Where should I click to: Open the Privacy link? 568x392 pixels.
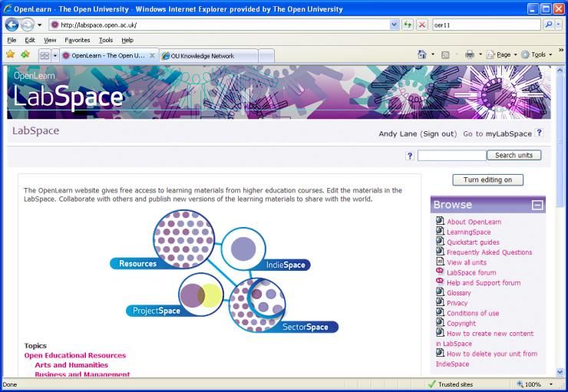pos(457,303)
